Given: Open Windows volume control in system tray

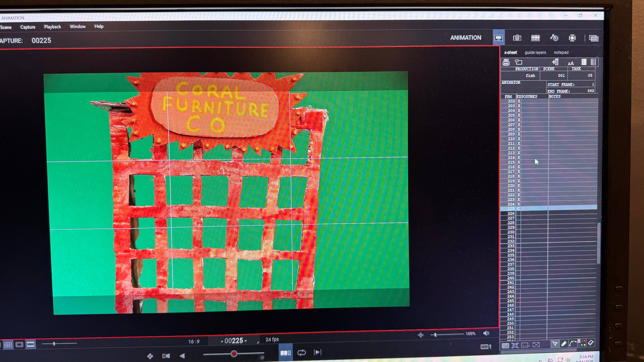Looking at the screenshot, I should point(568,360).
